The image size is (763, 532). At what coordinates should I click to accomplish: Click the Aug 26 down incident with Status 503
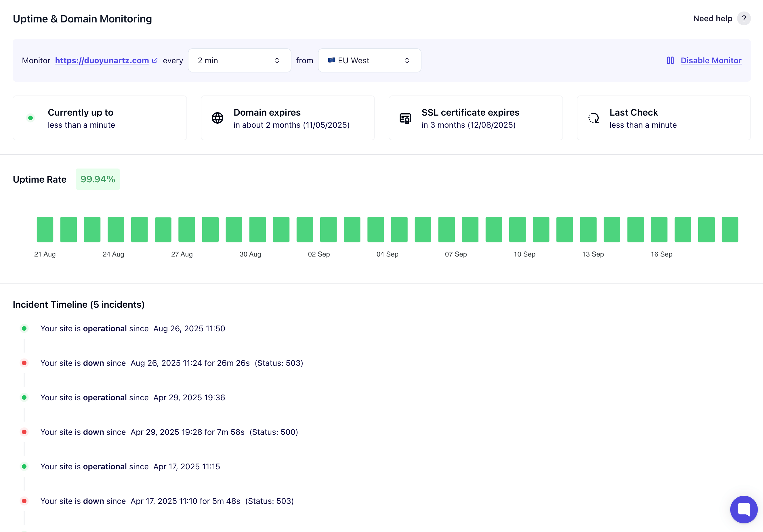tap(171, 363)
